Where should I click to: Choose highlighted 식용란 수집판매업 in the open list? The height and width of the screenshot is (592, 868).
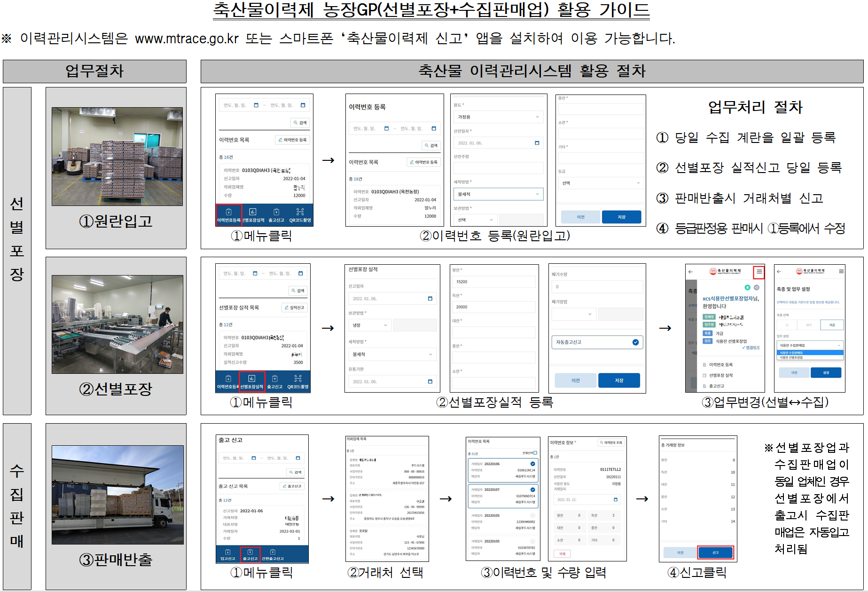pos(810,353)
